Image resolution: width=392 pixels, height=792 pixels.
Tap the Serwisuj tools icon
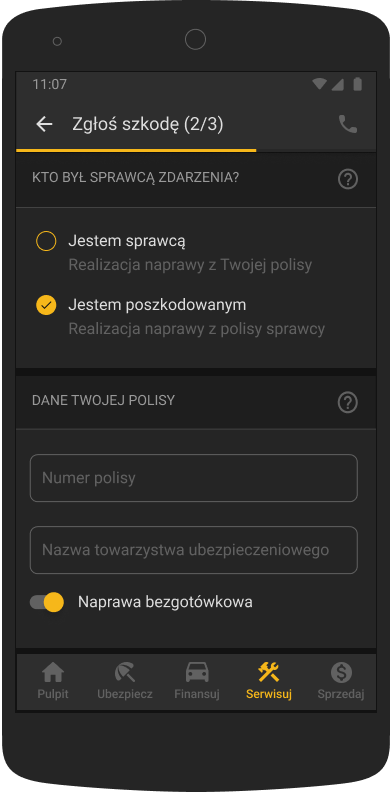coord(269,673)
